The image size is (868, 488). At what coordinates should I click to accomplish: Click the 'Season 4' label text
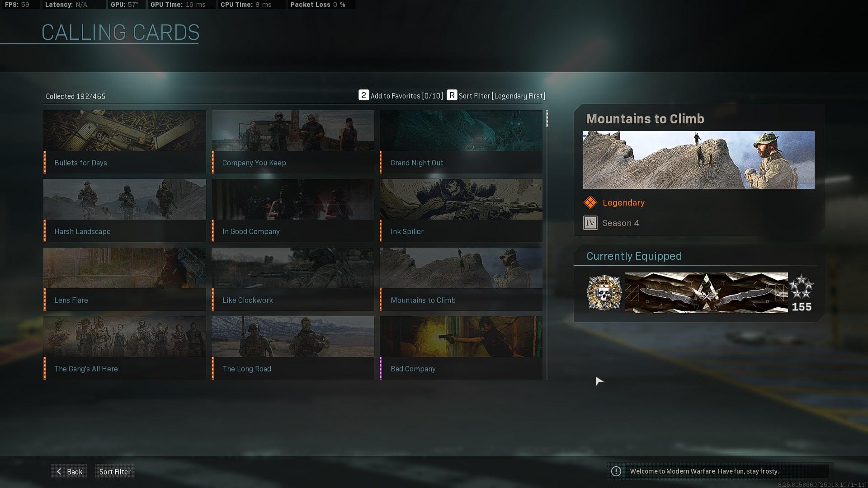pyautogui.click(x=621, y=223)
